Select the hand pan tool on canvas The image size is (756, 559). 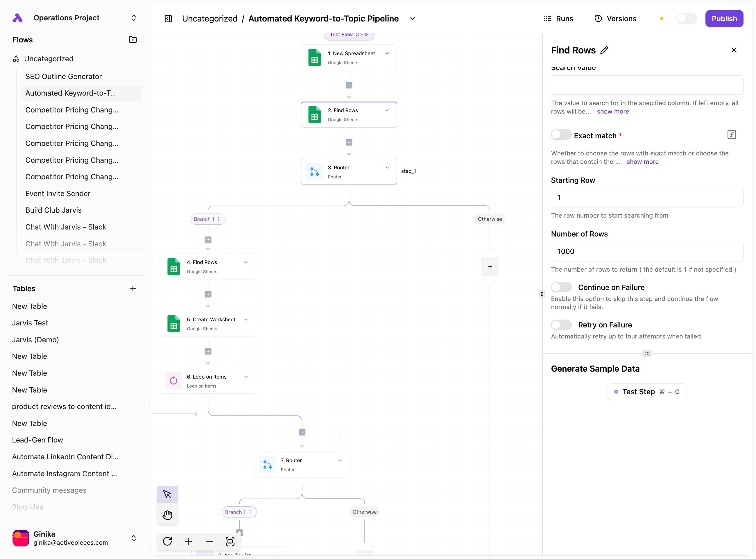pyautogui.click(x=167, y=515)
